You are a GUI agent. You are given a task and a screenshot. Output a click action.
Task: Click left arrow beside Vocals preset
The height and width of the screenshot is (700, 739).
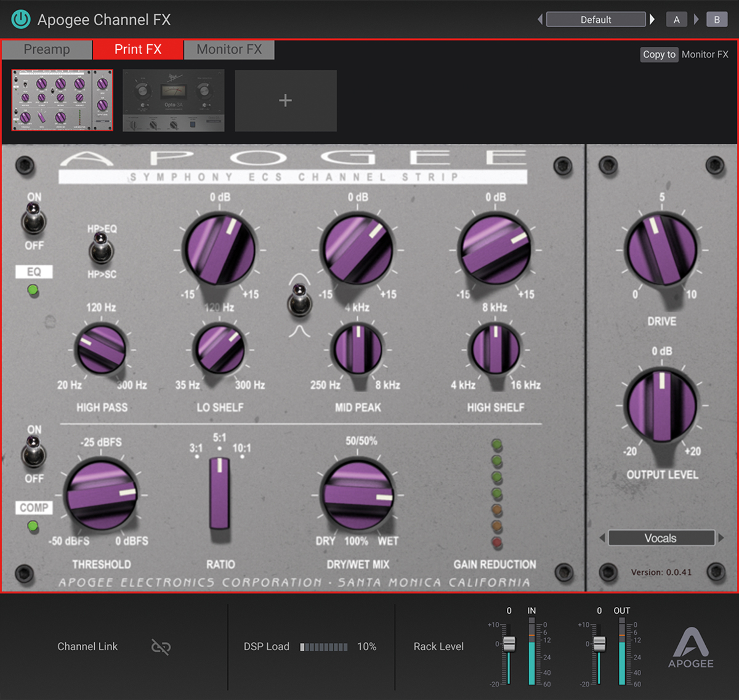[602, 538]
